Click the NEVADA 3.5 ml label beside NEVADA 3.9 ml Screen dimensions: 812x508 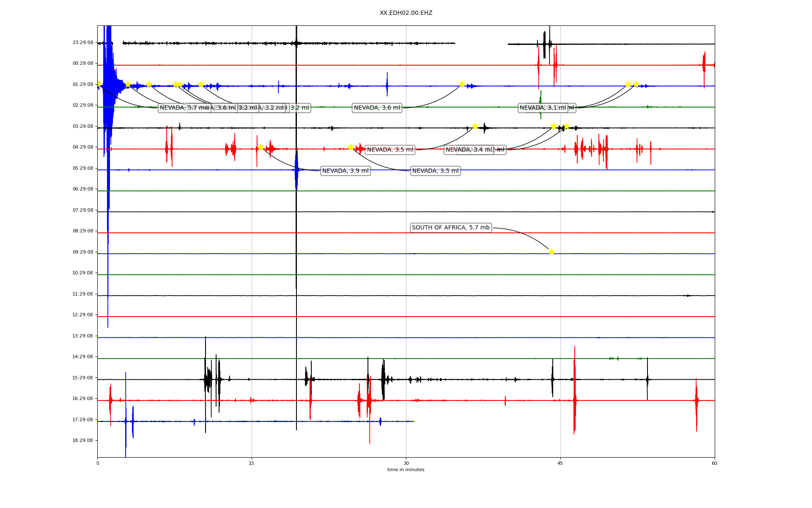(x=435, y=171)
